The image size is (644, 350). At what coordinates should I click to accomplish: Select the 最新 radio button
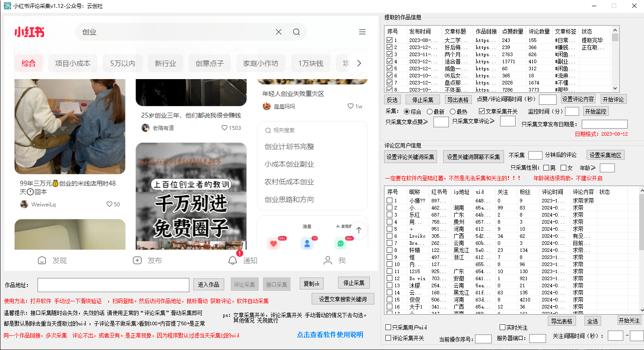pos(429,112)
